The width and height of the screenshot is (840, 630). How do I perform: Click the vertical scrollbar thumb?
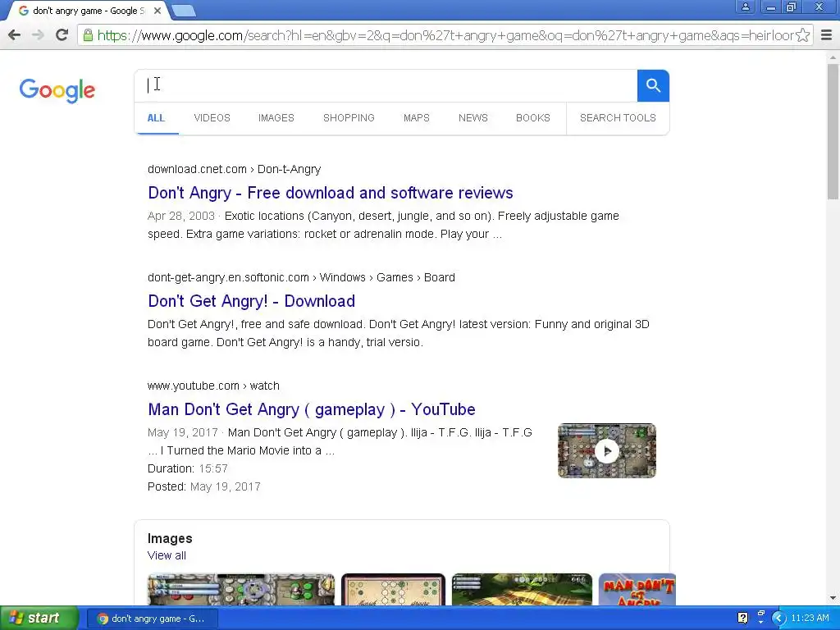coord(833,131)
